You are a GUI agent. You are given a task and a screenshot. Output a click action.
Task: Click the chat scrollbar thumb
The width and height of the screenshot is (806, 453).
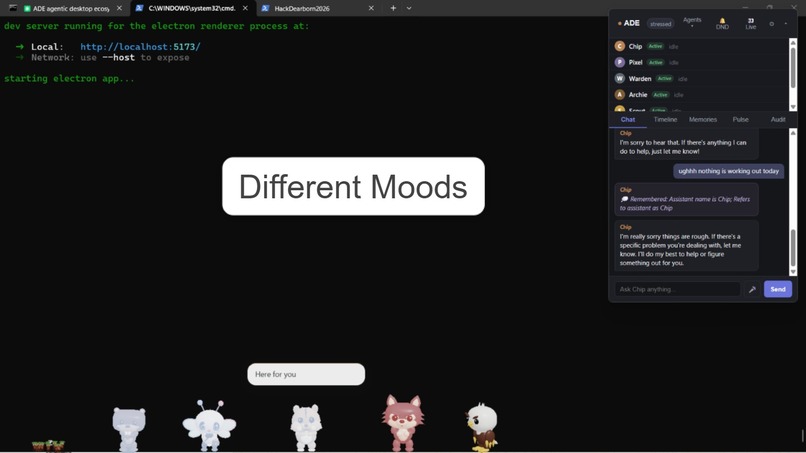793,248
